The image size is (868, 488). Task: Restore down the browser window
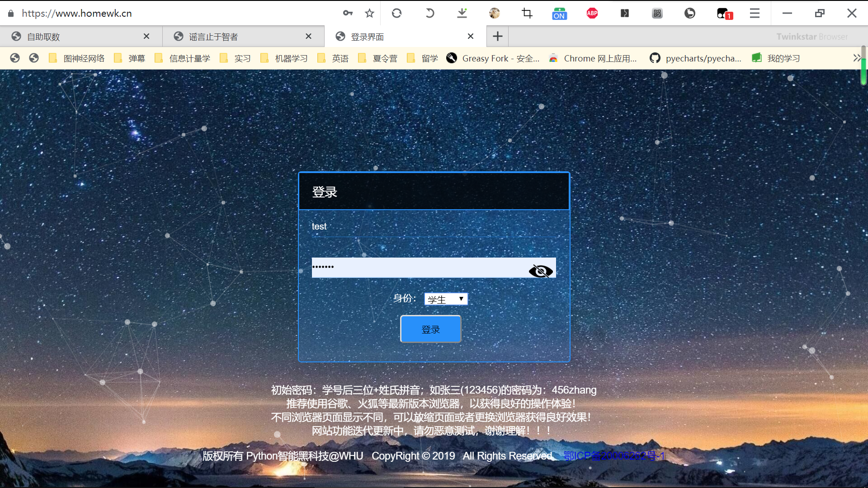pos(820,13)
